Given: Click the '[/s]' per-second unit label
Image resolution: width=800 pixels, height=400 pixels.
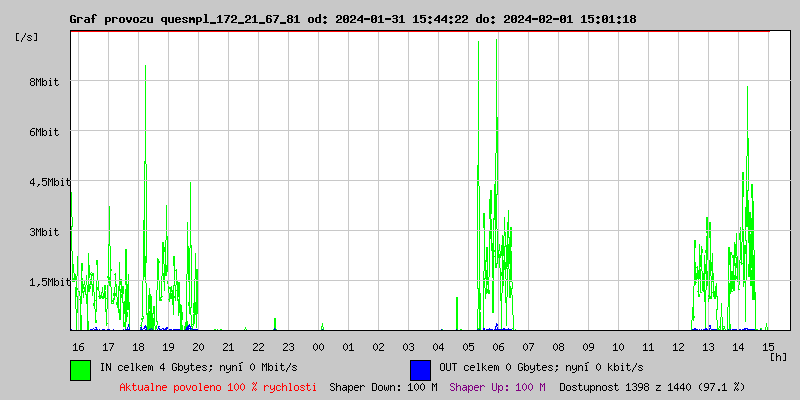Looking at the screenshot, I should (27, 37).
